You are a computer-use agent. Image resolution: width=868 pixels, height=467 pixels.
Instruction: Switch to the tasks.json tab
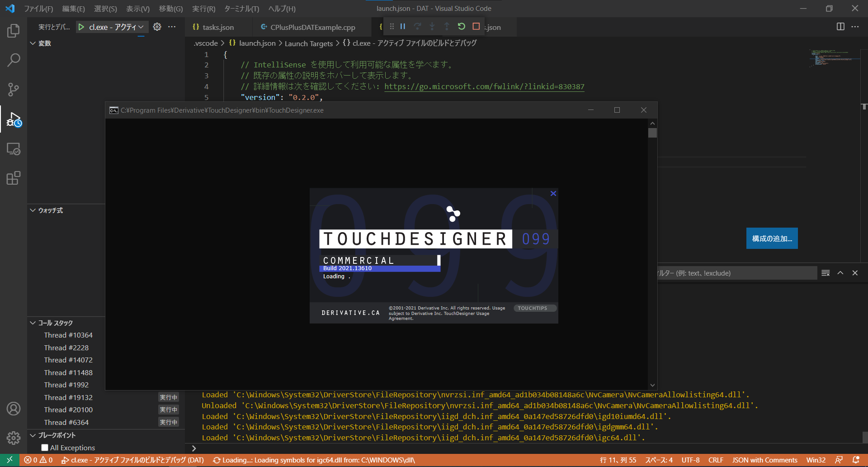coord(217,27)
